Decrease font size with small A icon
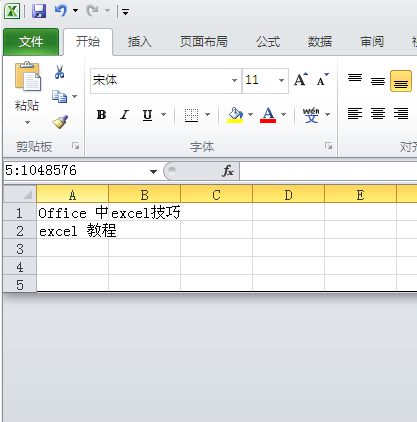This screenshot has width=417, height=422. point(323,80)
